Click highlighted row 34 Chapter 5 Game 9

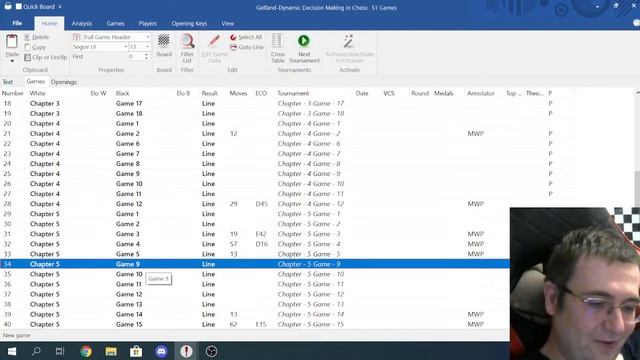click(x=255, y=264)
